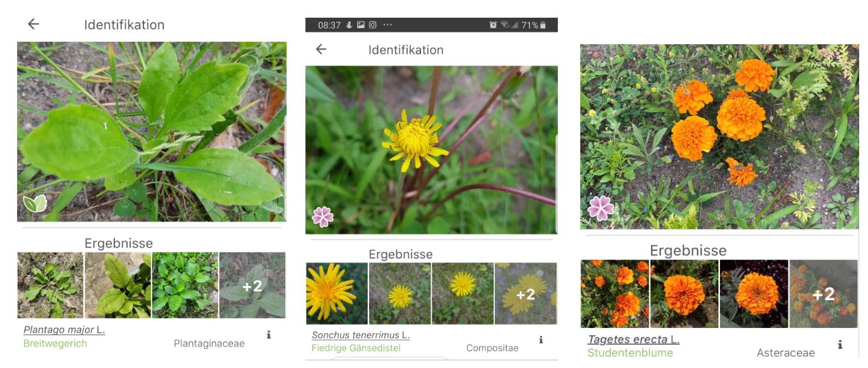Open first yellow flower result thumbnail
This screenshot has height=368, width=868.
tap(337, 294)
